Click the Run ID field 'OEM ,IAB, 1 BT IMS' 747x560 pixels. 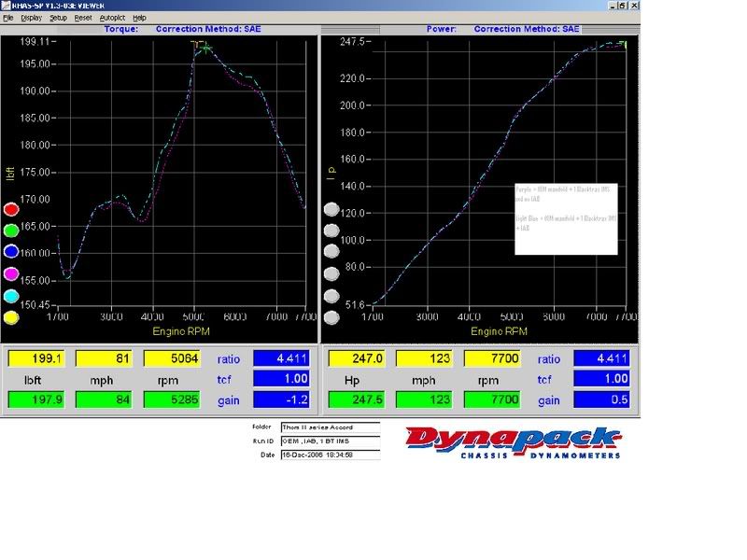(331, 441)
